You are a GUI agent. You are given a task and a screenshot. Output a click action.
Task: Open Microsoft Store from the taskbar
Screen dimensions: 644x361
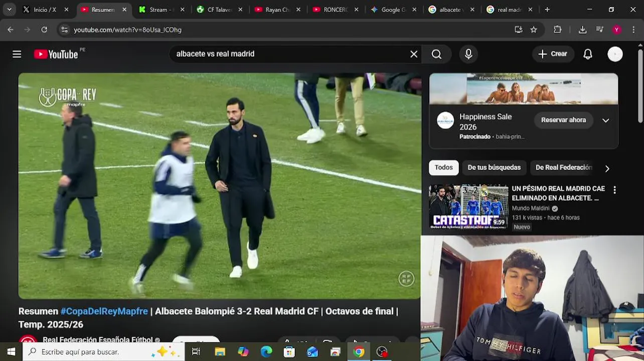coord(289,352)
